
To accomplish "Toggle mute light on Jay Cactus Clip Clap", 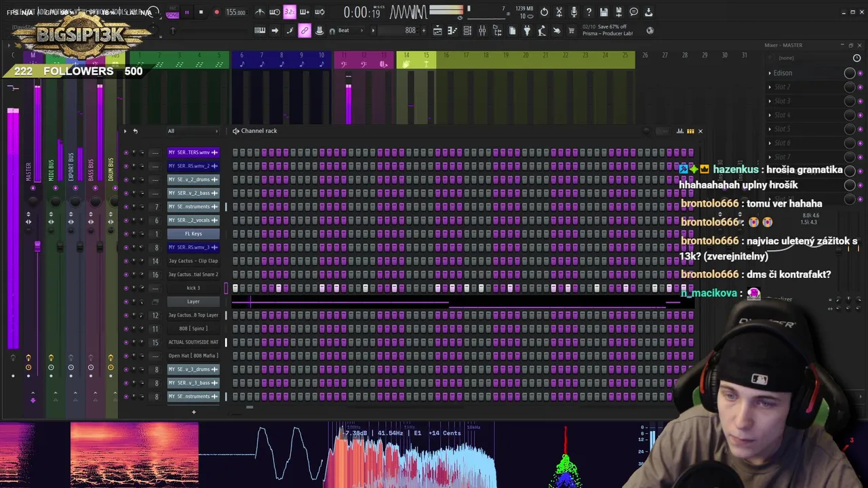I will point(125,261).
